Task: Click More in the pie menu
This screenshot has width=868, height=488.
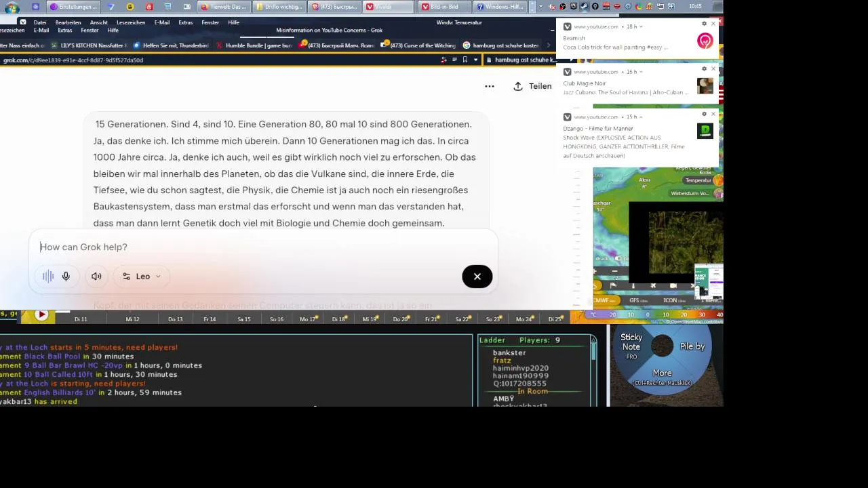Action: [663, 373]
